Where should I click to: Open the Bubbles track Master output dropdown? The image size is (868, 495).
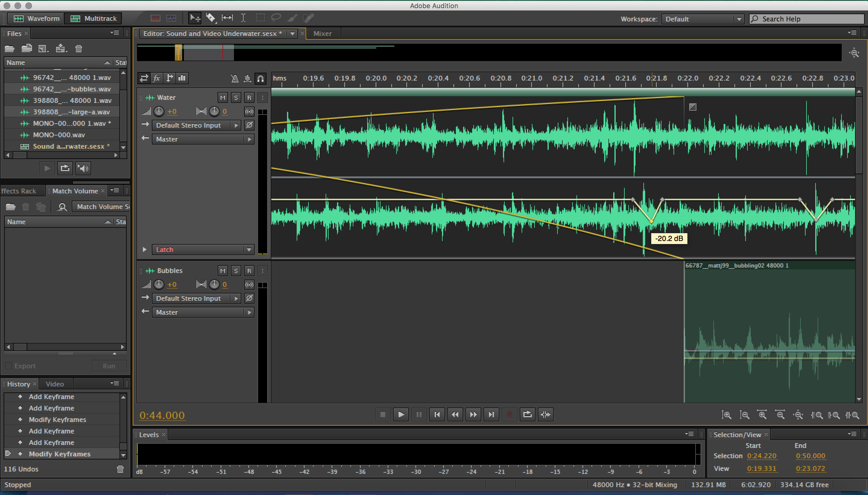tap(203, 312)
